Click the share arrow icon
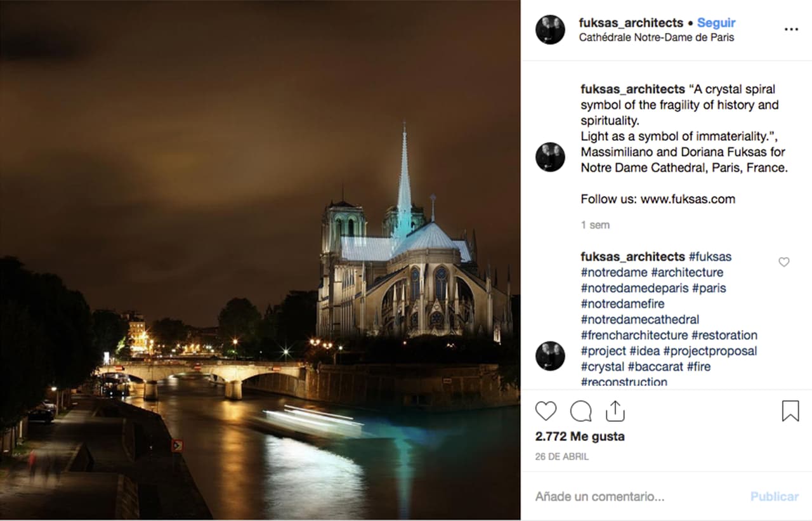 (615, 411)
